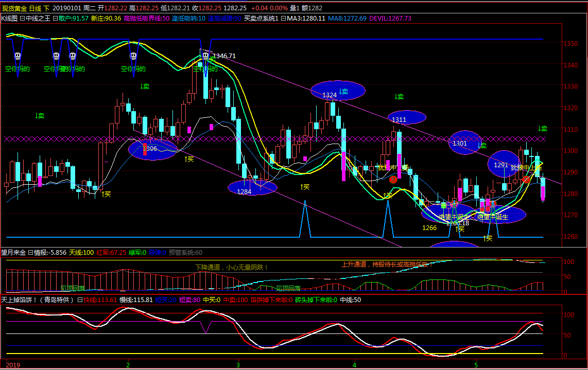The height and width of the screenshot is (370, 588).
Task: Click the red sad face near the 1291 ellipse
Action: (526, 179)
